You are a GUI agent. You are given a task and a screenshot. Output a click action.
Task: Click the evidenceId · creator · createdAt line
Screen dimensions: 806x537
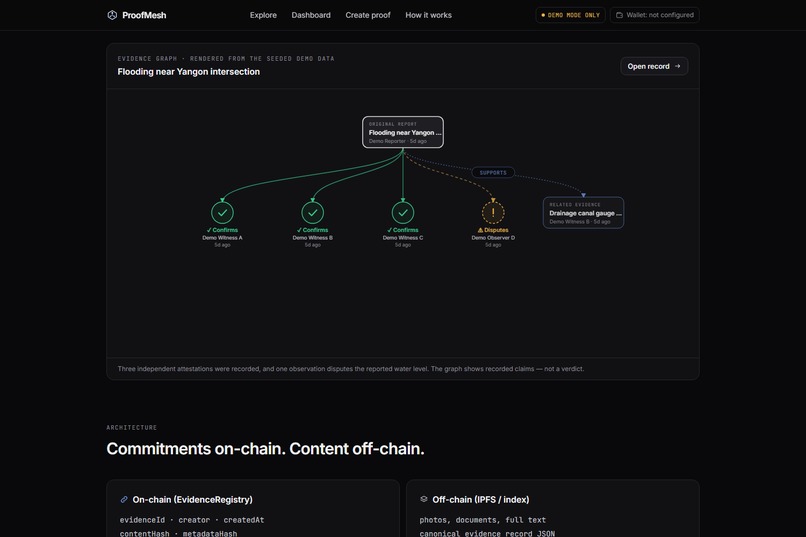192,520
